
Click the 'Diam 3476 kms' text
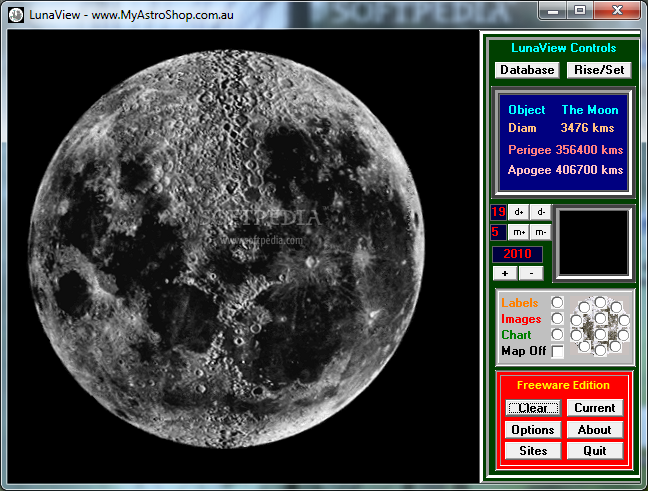[561, 128]
